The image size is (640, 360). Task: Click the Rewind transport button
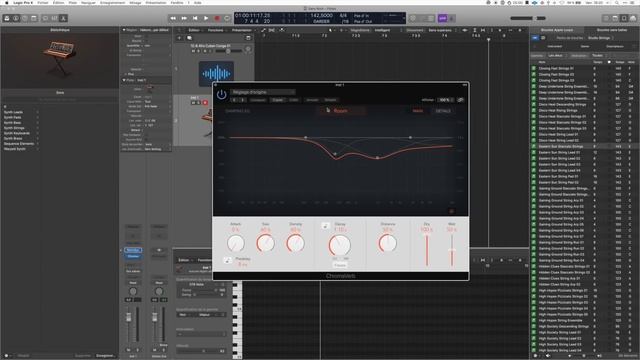[x=173, y=18]
